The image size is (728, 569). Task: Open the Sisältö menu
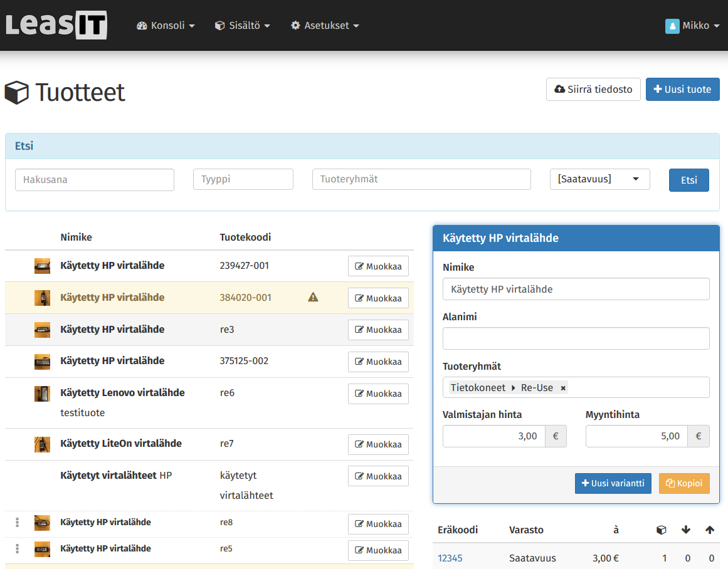pyautogui.click(x=243, y=26)
